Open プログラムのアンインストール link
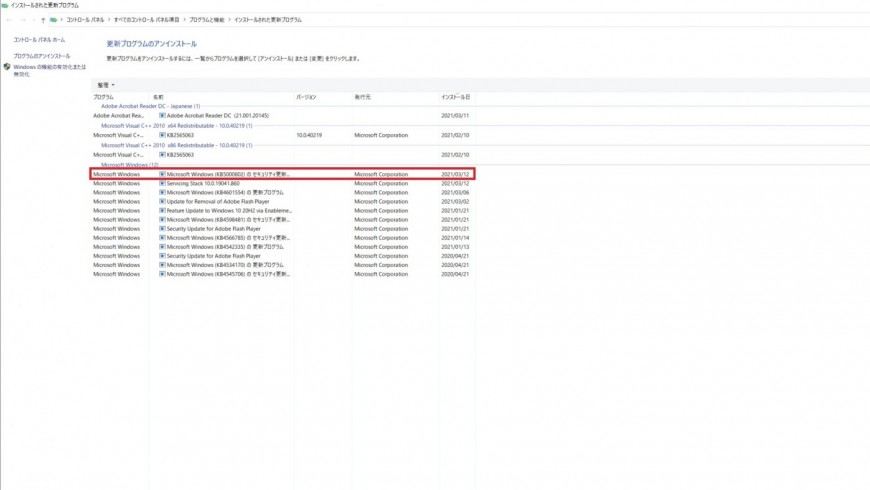Viewport: 870px width, 490px height. tap(42, 56)
